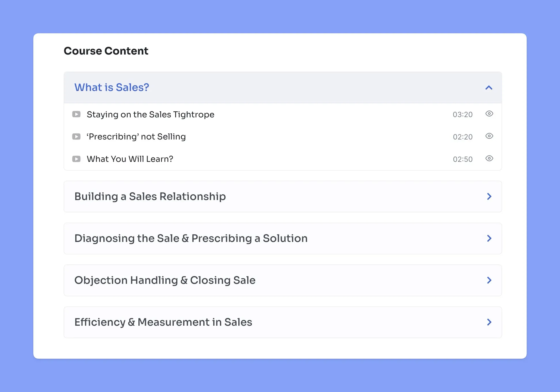Preview Staying on the Sales Tightrope via eye icon

coord(489,114)
